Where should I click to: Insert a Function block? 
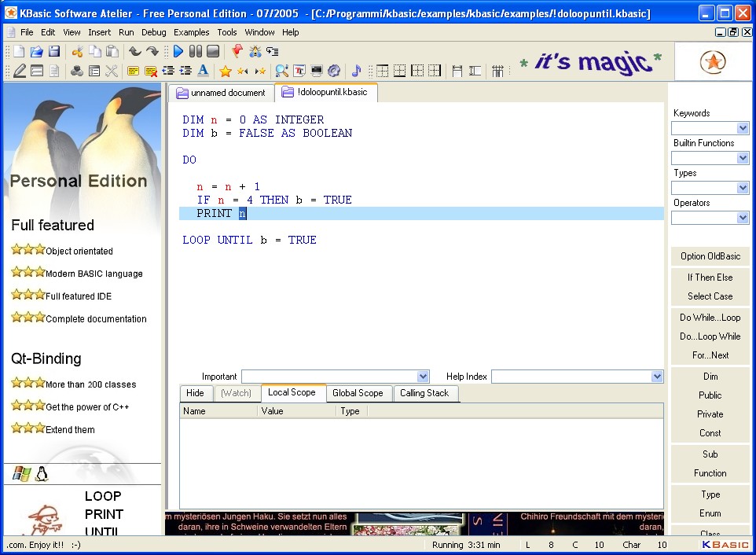pyautogui.click(x=710, y=473)
